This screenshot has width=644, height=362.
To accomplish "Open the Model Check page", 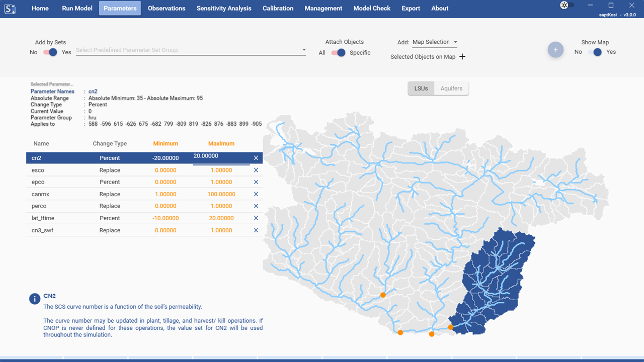I will (372, 8).
